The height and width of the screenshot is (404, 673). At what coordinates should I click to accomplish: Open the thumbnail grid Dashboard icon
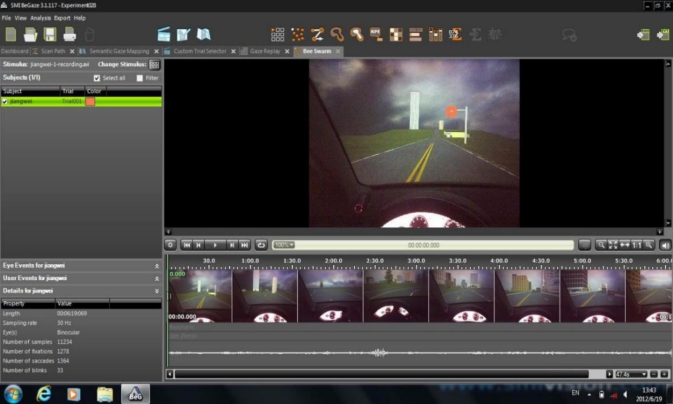pyautogui.click(x=277, y=34)
